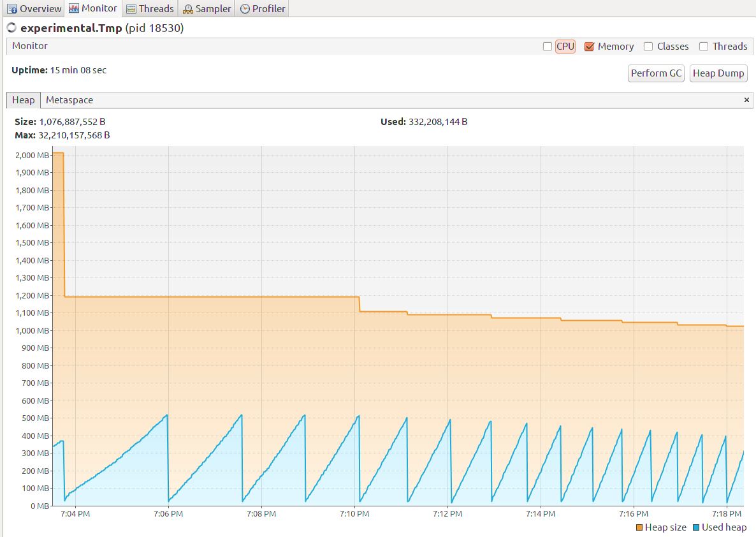This screenshot has height=537, width=756.
Task: Click the Monitor chart icon
Action: (74, 8)
